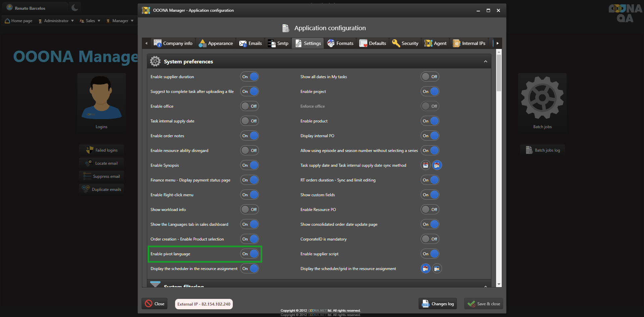The image size is (644, 317).
Task: Click the Save & close button
Action: (483, 304)
